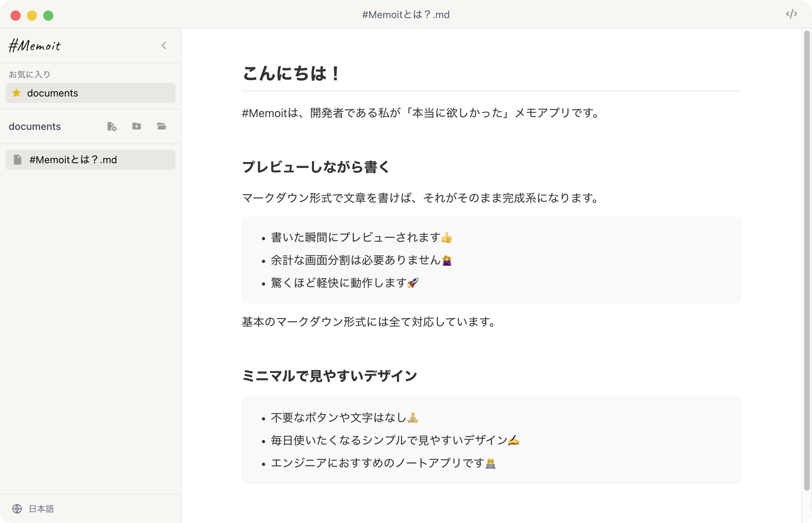812x523 pixels.
Task: Click the こんにちは！ heading in the note
Action: tap(290, 74)
